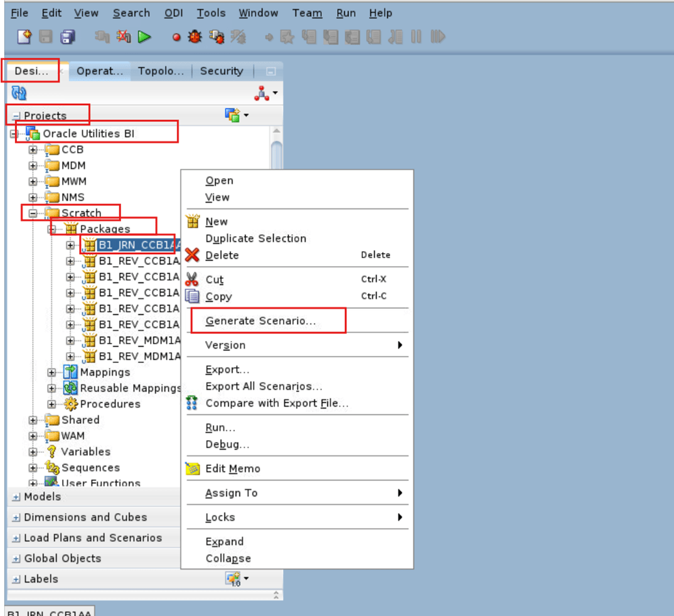Refresh the Designer navigator with the refresh icon
674x616 pixels.
(x=18, y=92)
